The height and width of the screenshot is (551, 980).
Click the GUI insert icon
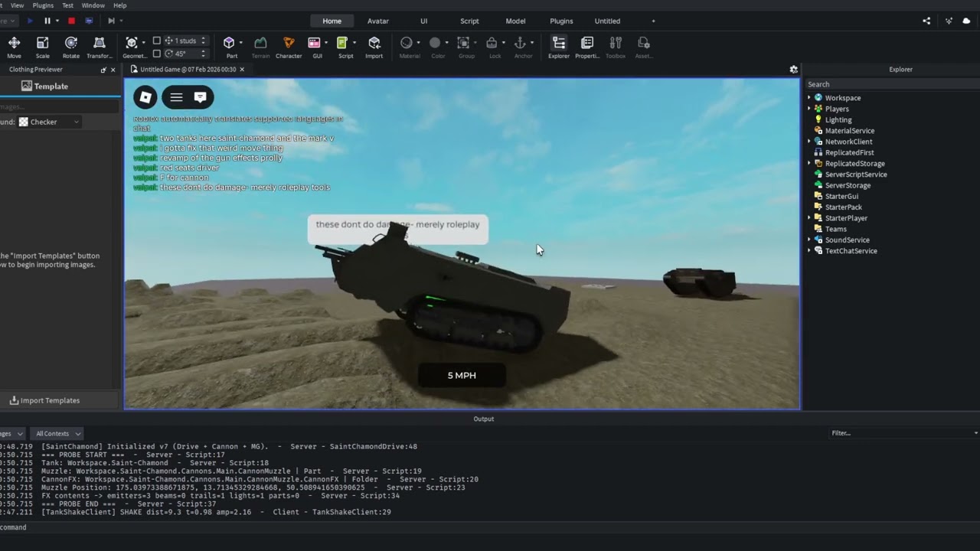[x=314, y=43]
